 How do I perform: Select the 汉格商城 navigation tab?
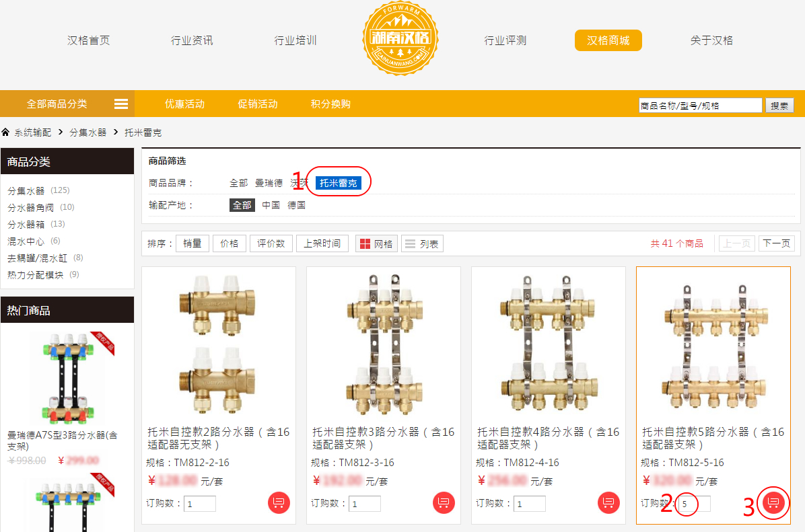point(608,40)
